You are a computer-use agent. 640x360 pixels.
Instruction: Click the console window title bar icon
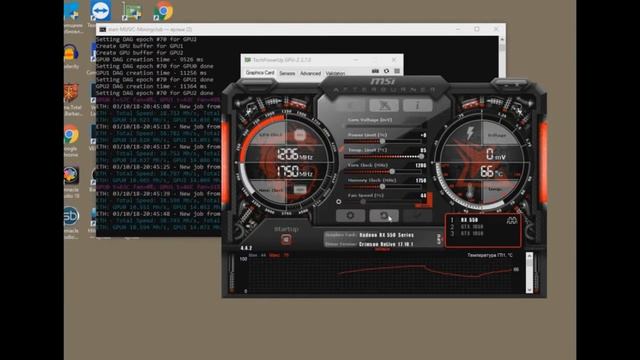pyautogui.click(x=103, y=29)
